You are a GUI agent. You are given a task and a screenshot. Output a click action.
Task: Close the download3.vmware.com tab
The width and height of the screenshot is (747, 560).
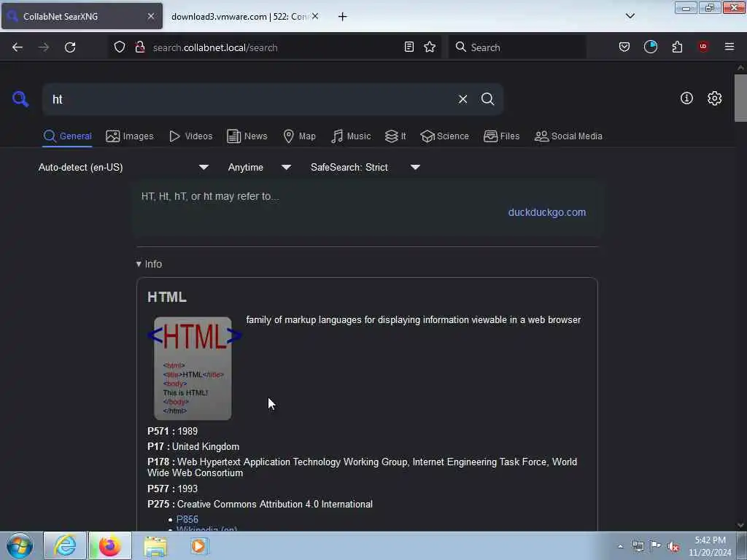pos(315,16)
